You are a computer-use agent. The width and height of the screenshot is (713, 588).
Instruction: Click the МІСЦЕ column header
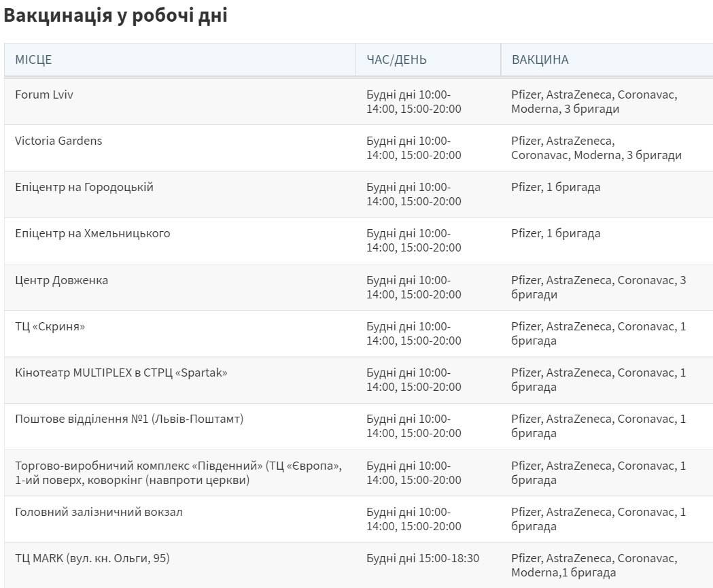coord(33,60)
